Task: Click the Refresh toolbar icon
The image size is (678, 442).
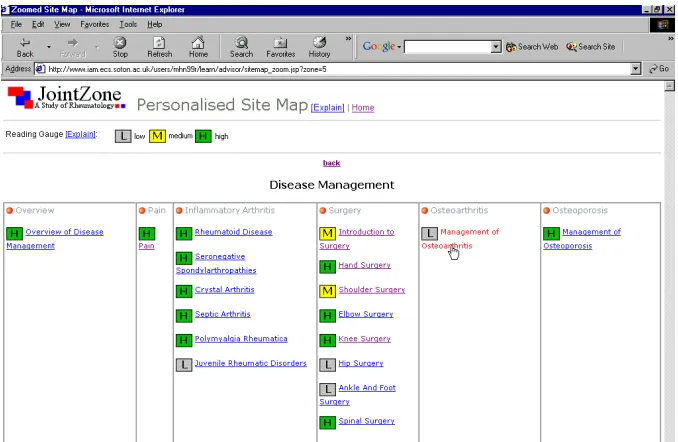Action: tap(160, 42)
